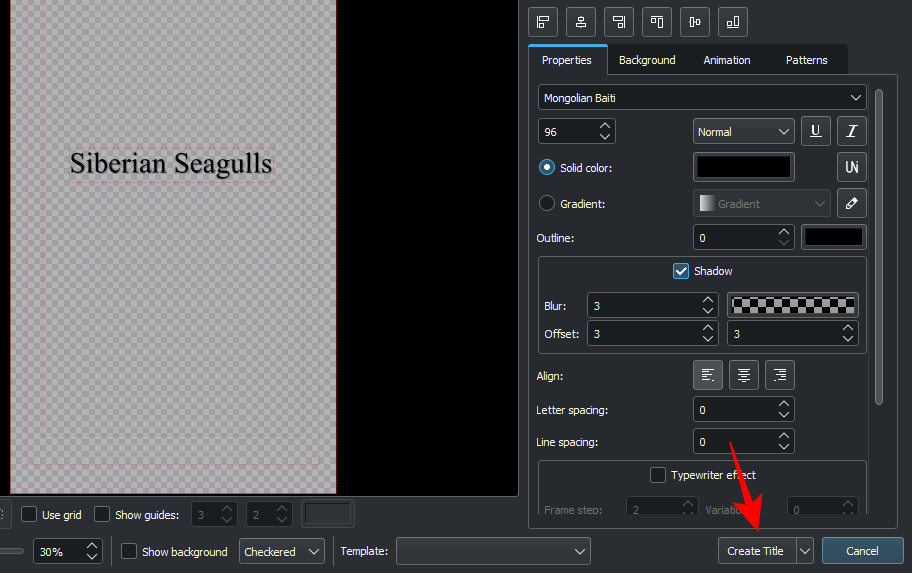The image size is (912, 573).
Task: Click the align top edges icon
Action: coord(657,21)
